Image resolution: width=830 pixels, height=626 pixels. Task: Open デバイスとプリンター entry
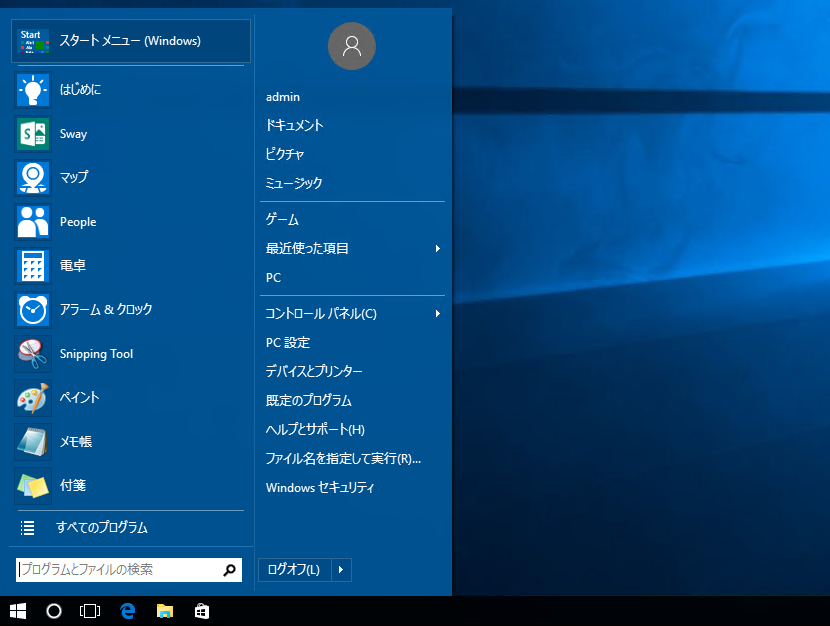tap(314, 372)
